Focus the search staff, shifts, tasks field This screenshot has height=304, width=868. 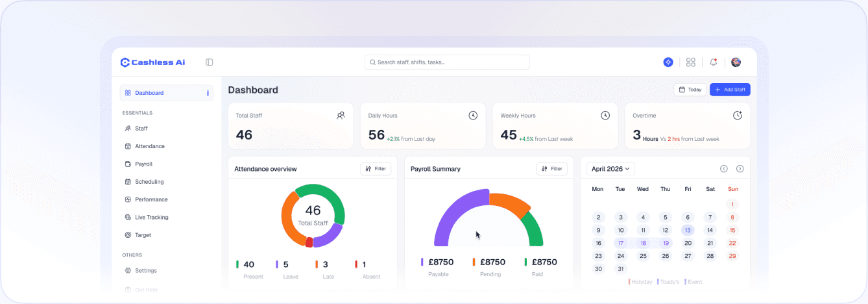pyautogui.click(x=447, y=62)
